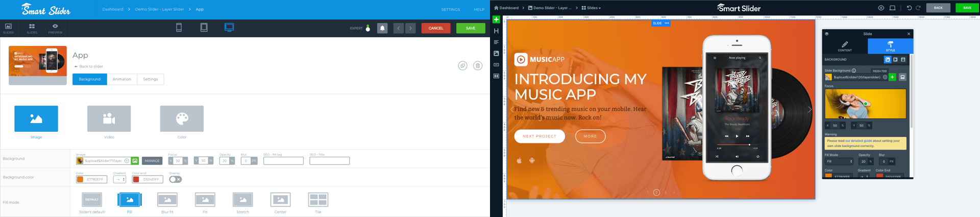Viewport: 980px width, 217px height.
Task: Add an image layer in new editor
Action: click(x=496, y=53)
